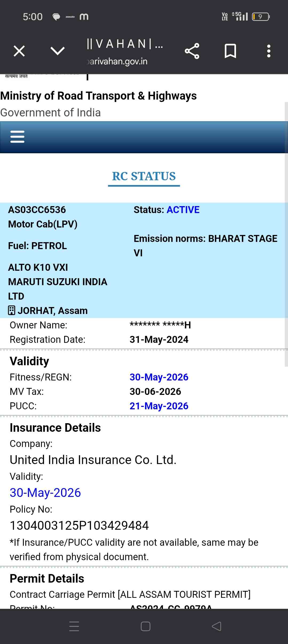Tap the chat notification icon in status bar
288x644 pixels.
click(56, 17)
